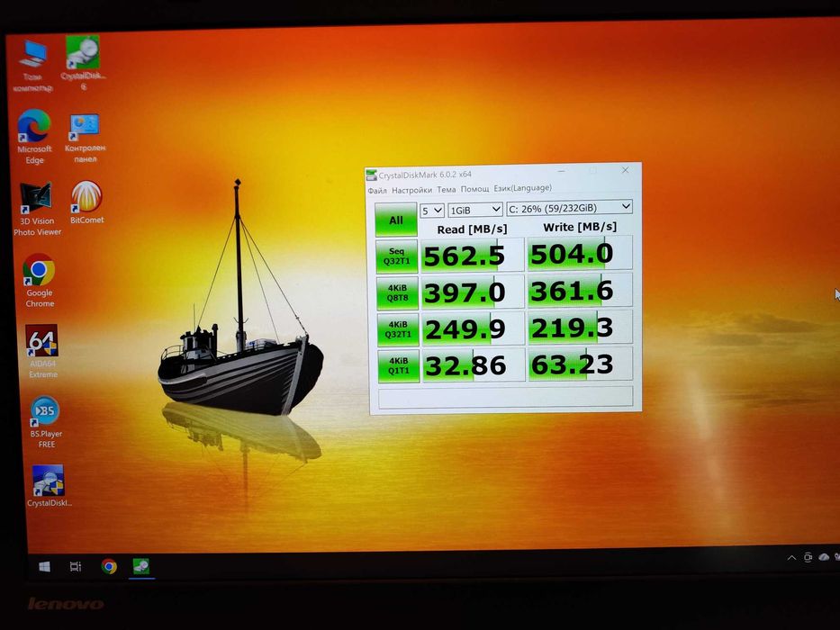Launch Microsoft Edge from the desktop
The image size is (840, 630).
[34, 137]
